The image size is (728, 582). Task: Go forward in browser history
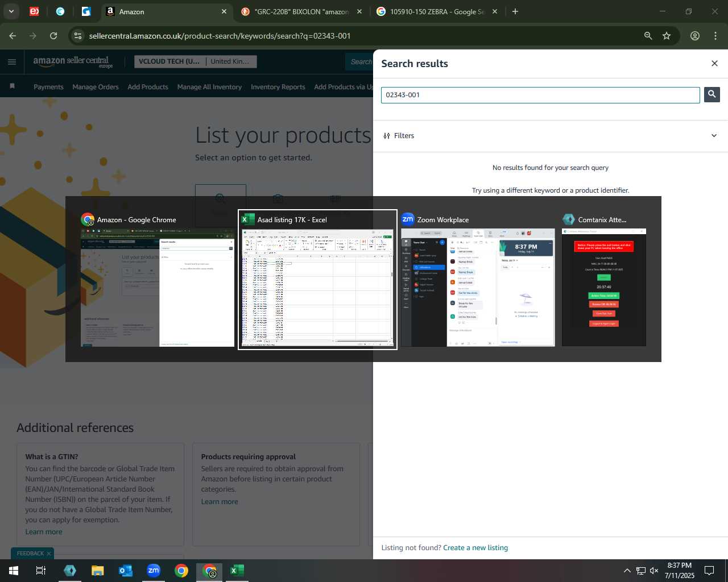click(x=33, y=36)
